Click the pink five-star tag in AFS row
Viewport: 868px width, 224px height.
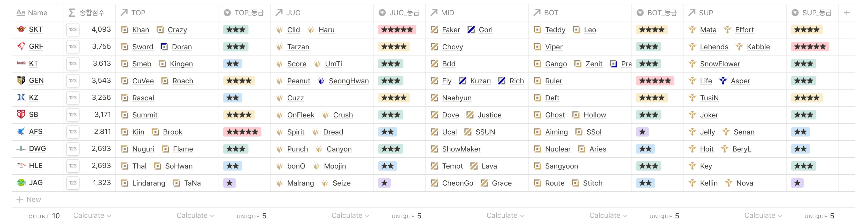tap(242, 132)
